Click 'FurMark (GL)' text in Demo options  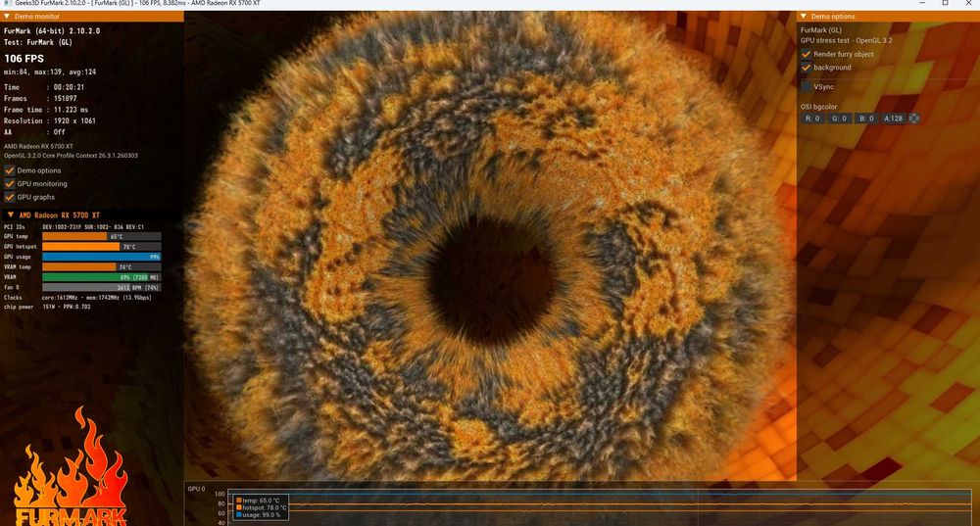click(821, 30)
